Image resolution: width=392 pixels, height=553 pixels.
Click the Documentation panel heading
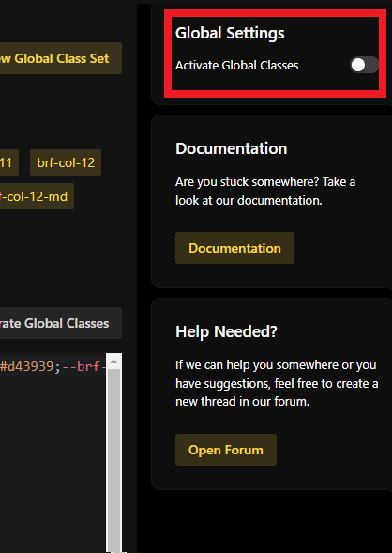(x=232, y=148)
